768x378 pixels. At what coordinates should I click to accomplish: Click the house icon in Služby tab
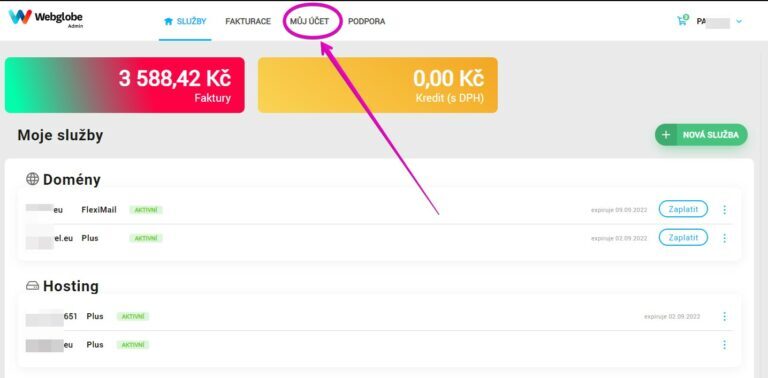tap(169, 22)
